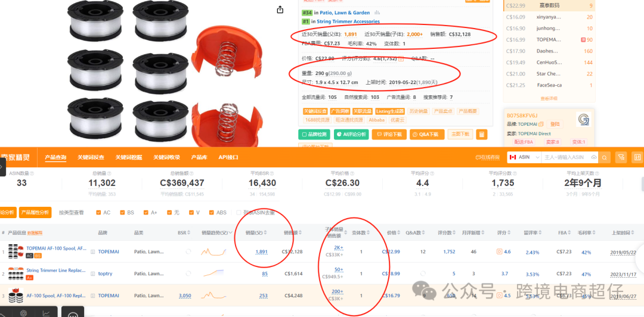Click the AI评论分析 button
Viewport: 644px width, 317px height.
[351, 134]
